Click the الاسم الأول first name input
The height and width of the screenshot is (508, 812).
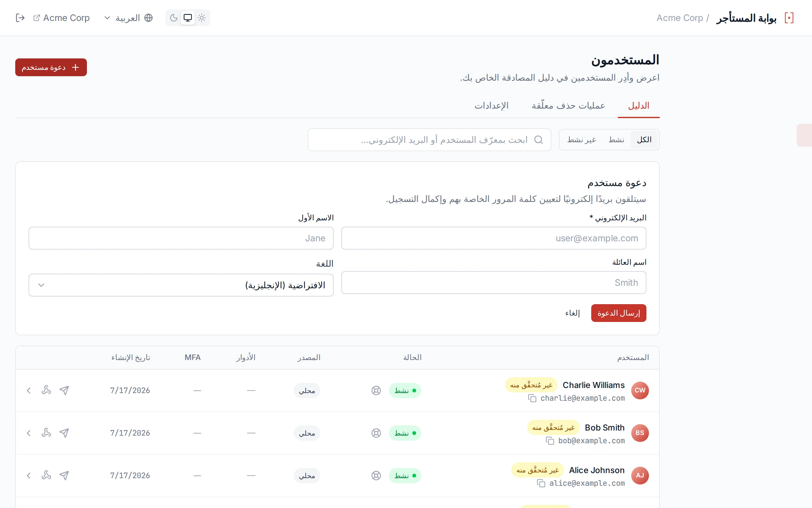point(181,238)
